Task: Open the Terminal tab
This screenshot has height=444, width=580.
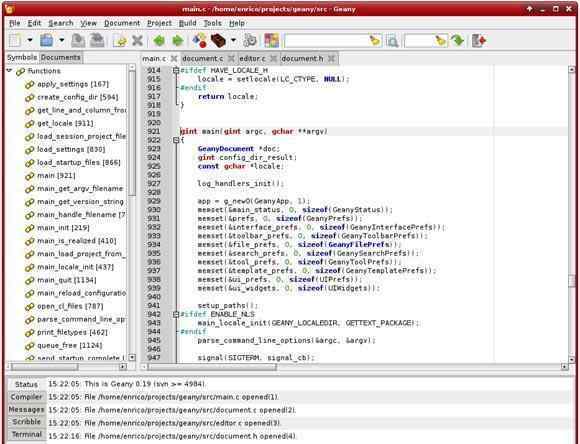Action: 26,434
